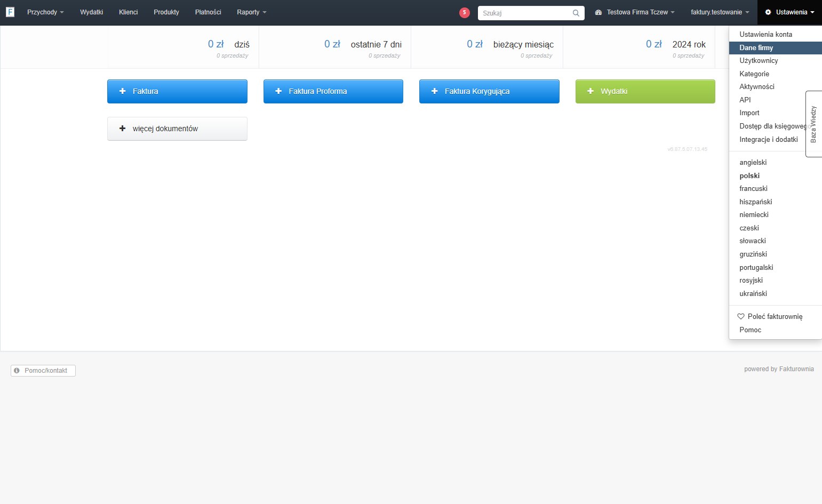Click the plus icon on więcej dokumentów

(x=122, y=129)
